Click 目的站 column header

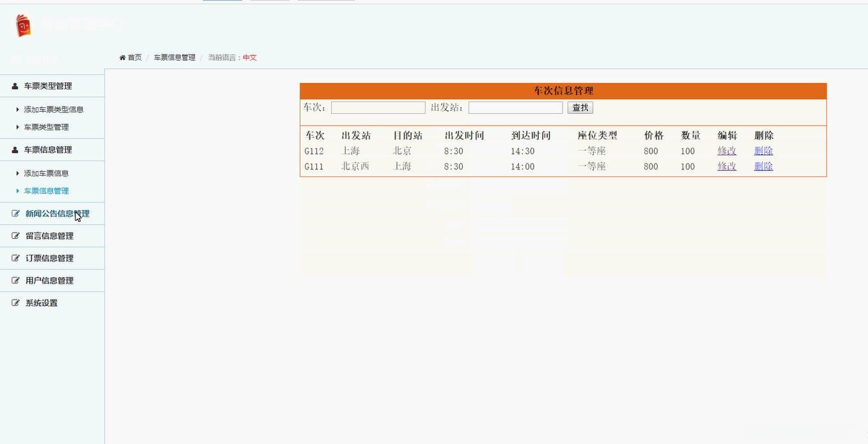click(x=407, y=135)
